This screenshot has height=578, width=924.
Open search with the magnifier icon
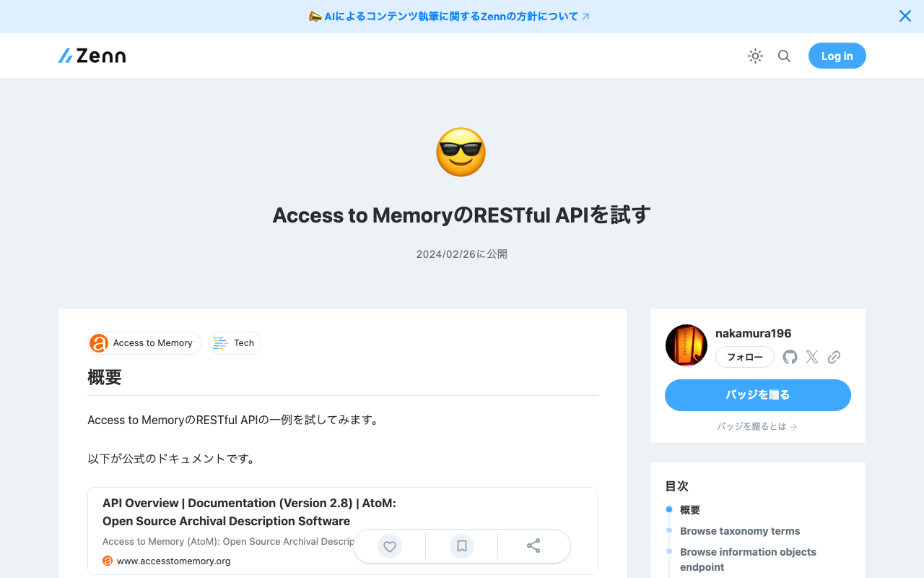(784, 56)
